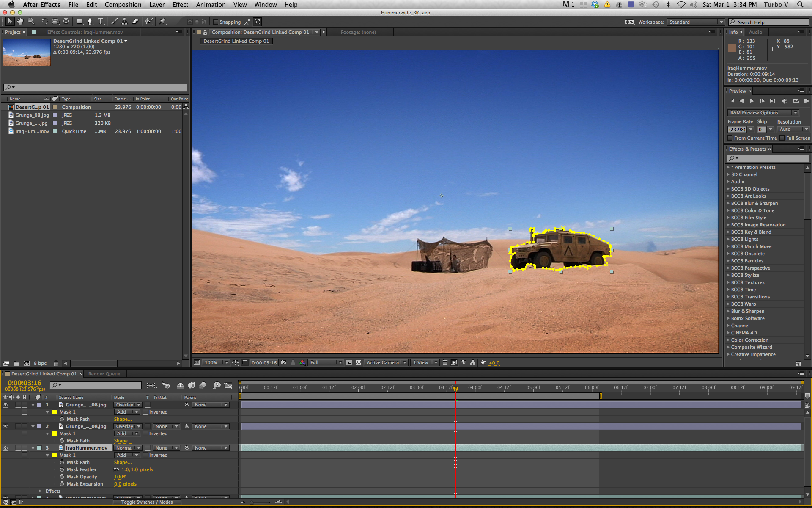The height and width of the screenshot is (508, 812).
Task: Jump to first frame in Preview
Action: [732, 101]
